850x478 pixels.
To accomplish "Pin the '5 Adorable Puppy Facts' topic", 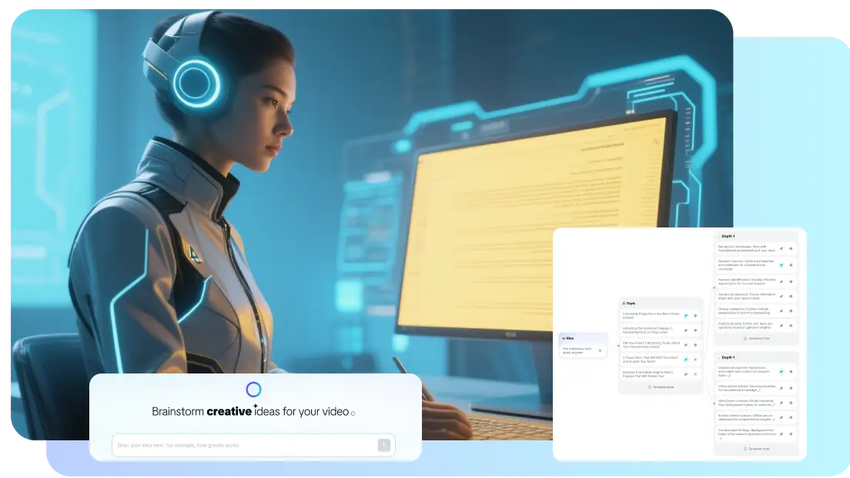I will click(x=685, y=315).
